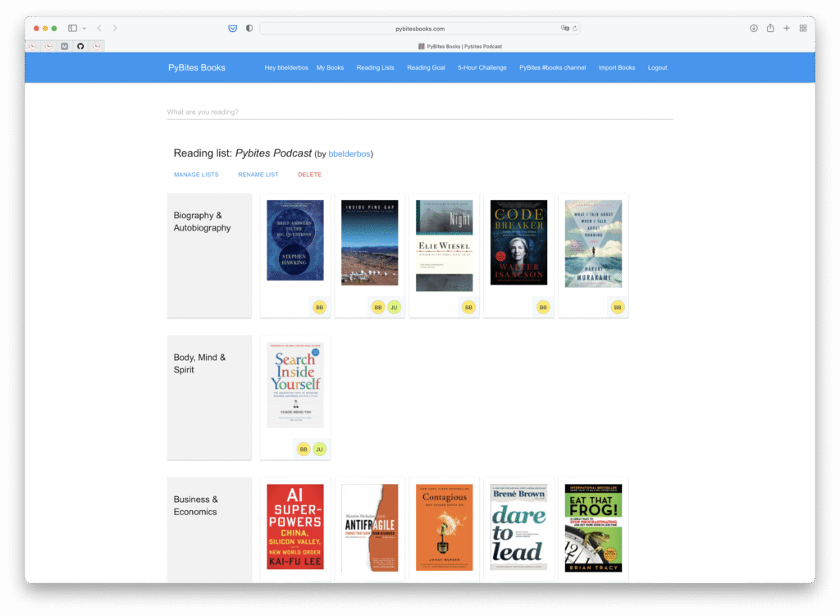The image size is (840, 616).
Task: Show downloads with the download icon
Action: click(754, 29)
